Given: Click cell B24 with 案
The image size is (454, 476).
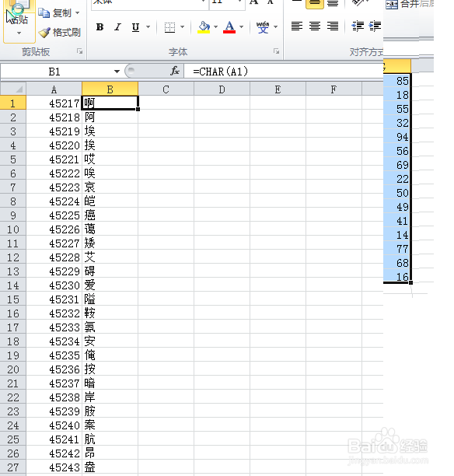Looking at the screenshot, I should pyautogui.click(x=110, y=425).
